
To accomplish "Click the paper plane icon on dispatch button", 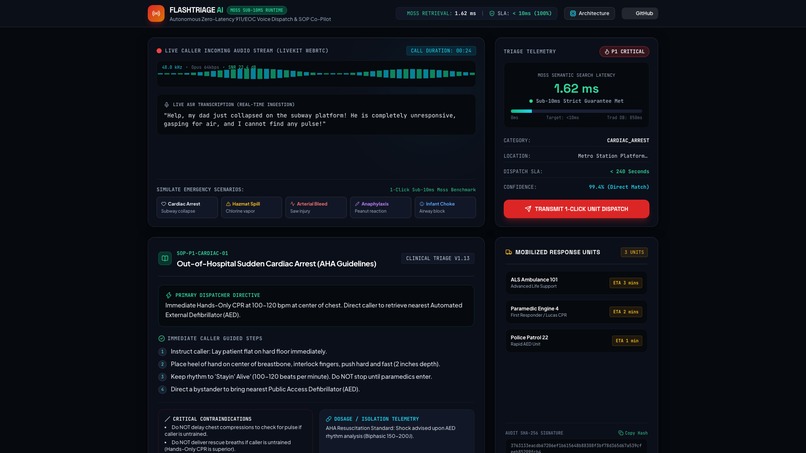I will click(x=528, y=209).
